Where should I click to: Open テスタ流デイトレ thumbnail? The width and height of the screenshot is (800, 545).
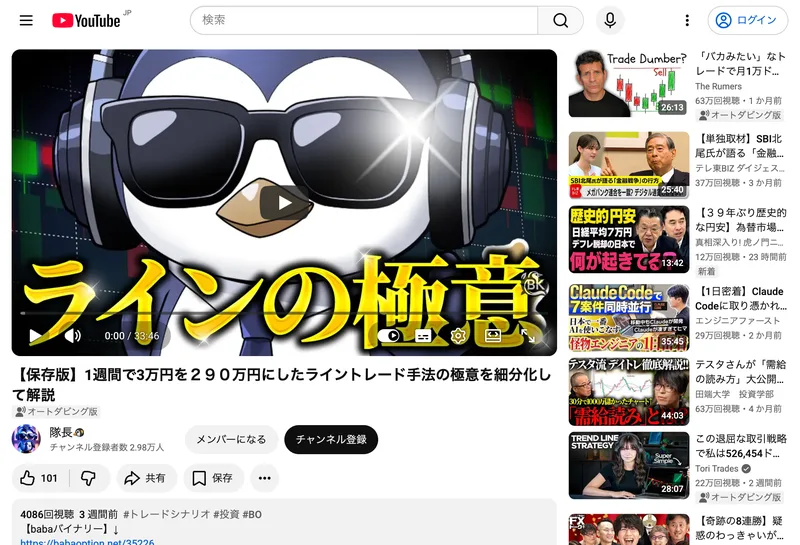(629, 391)
